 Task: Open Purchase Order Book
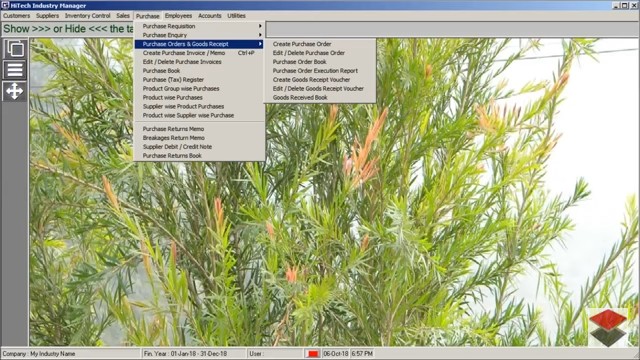(x=320, y=62)
